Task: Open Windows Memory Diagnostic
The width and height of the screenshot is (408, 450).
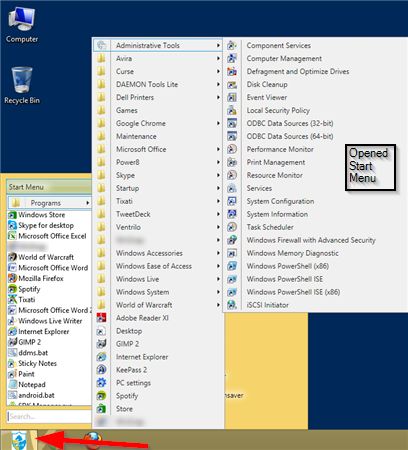Action: pos(293,253)
